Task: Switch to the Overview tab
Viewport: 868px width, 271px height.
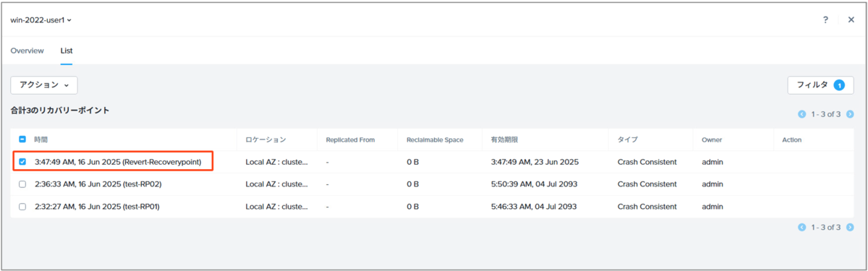Action: coord(27,51)
